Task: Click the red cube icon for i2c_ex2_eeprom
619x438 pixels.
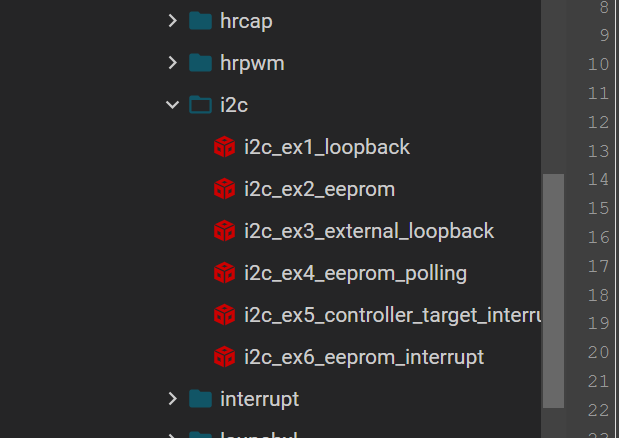Action: pos(224,189)
